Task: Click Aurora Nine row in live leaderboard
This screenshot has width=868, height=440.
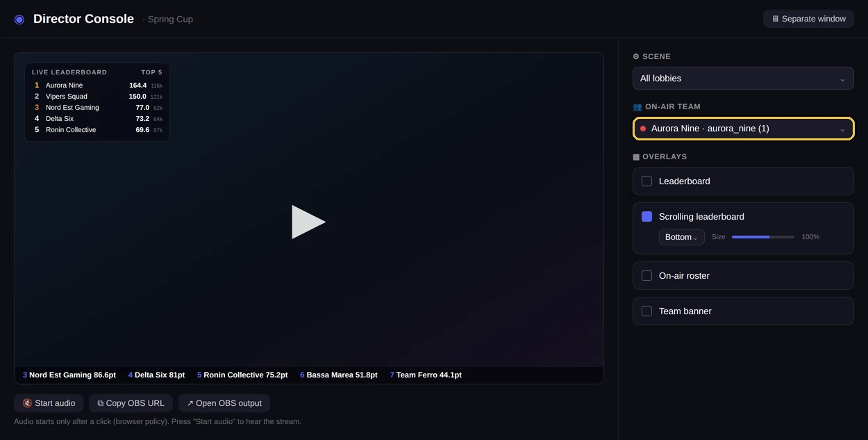Action: coord(97,85)
